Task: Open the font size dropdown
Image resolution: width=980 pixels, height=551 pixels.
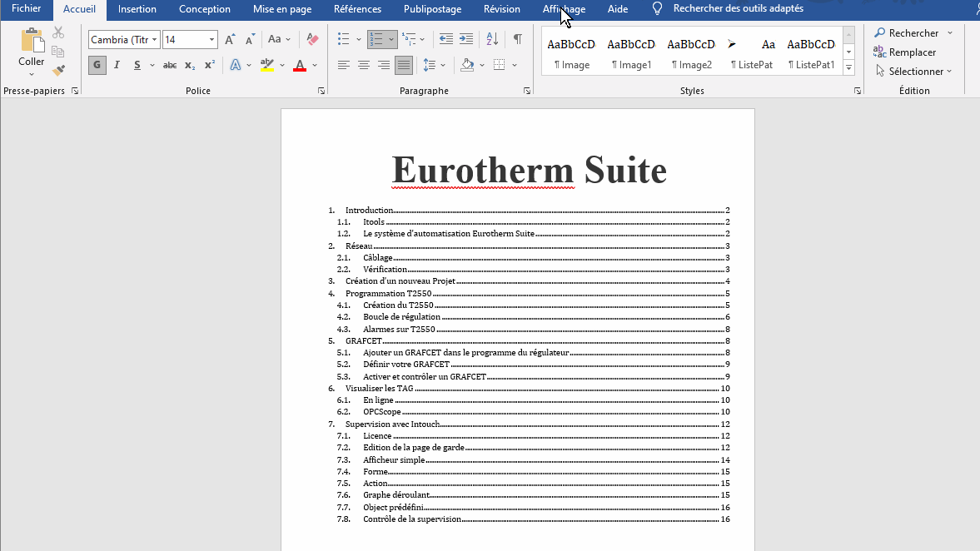Action: click(x=211, y=39)
